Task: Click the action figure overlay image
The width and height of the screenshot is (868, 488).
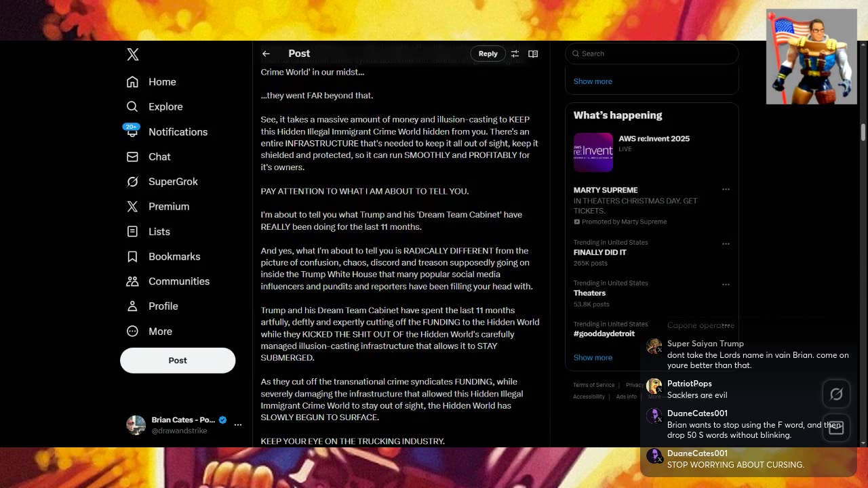Action: click(x=812, y=57)
